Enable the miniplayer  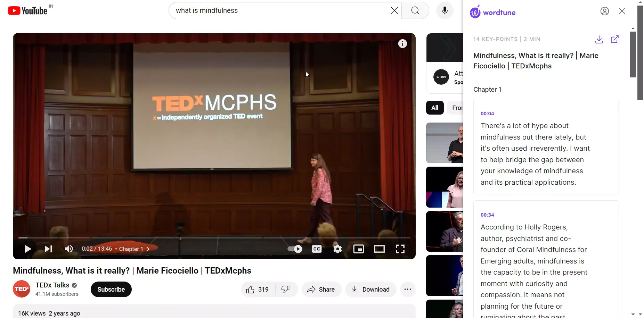pos(358,249)
